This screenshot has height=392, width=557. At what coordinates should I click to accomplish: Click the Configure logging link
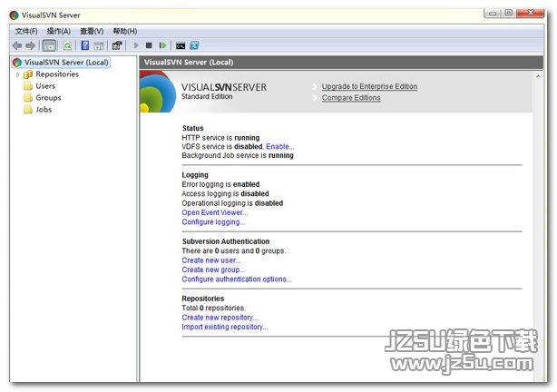(213, 222)
